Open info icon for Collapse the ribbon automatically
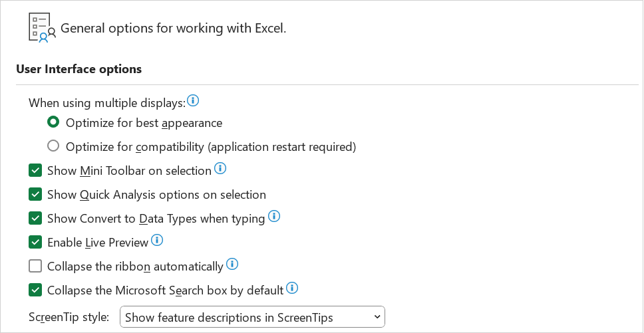644x333 pixels. 232,264
